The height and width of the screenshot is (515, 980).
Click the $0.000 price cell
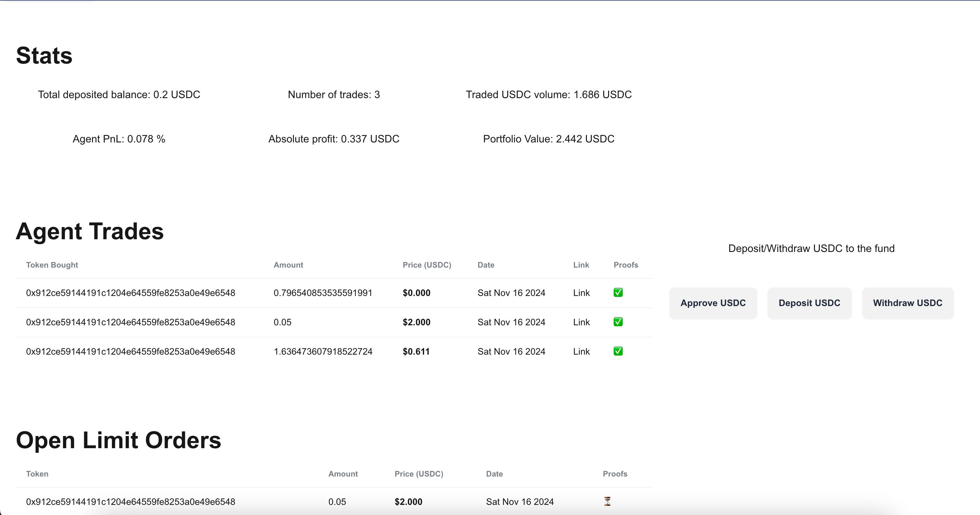pyautogui.click(x=417, y=293)
